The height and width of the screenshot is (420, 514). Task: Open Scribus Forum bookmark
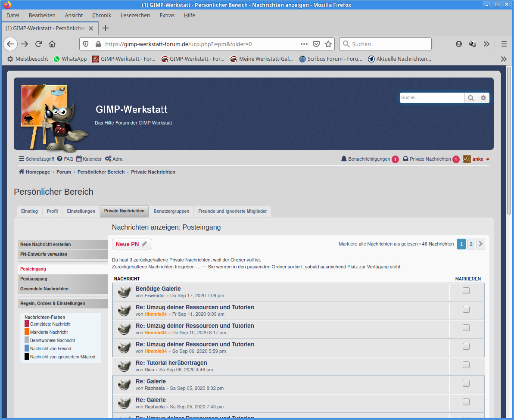pos(331,59)
